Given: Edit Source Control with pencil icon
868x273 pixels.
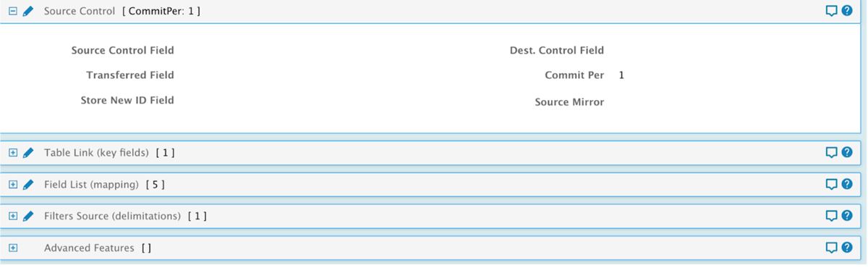Looking at the screenshot, I should click(x=28, y=12).
